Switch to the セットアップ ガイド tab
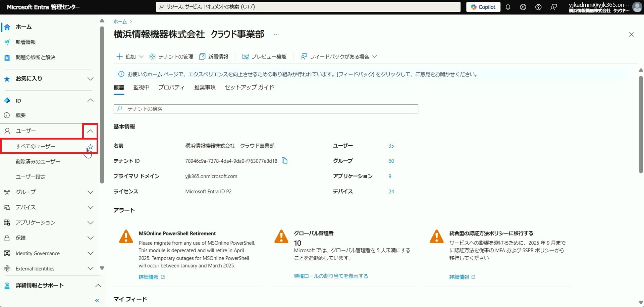Viewport: 644px width, 307px height. 249,88
